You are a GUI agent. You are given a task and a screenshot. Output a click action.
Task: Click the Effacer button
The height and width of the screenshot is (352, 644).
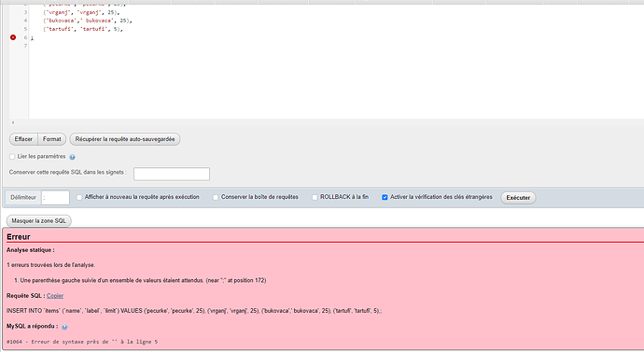(x=23, y=139)
